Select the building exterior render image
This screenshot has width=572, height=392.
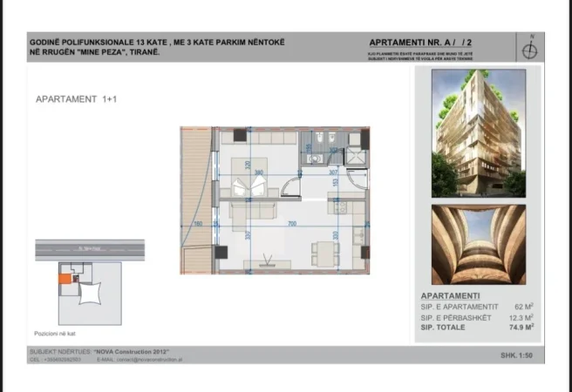coord(479,133)
